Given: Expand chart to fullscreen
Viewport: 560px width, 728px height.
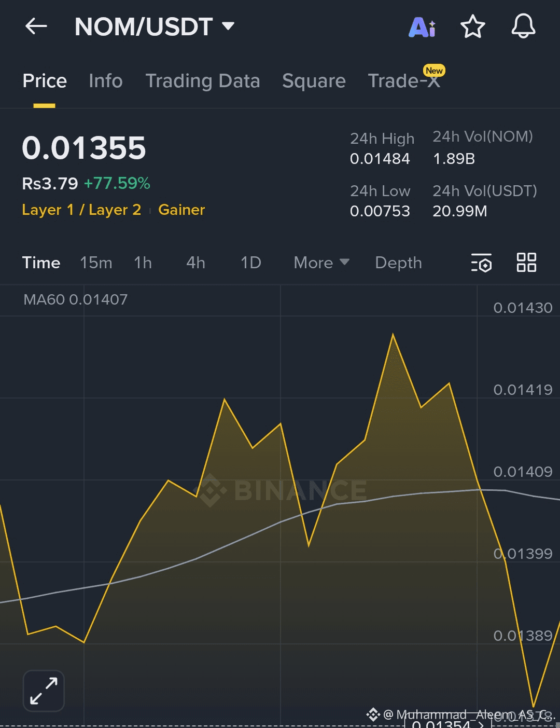Looking at the screenshot, I should point(44,691).
